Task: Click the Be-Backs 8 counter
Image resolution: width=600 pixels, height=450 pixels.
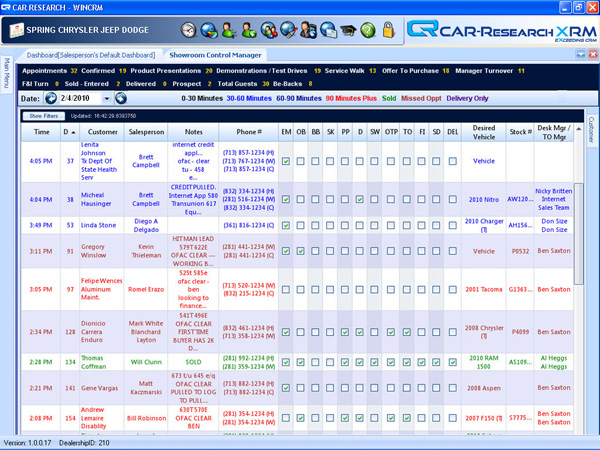Action: pyautogui.click(x=292, y=84)
